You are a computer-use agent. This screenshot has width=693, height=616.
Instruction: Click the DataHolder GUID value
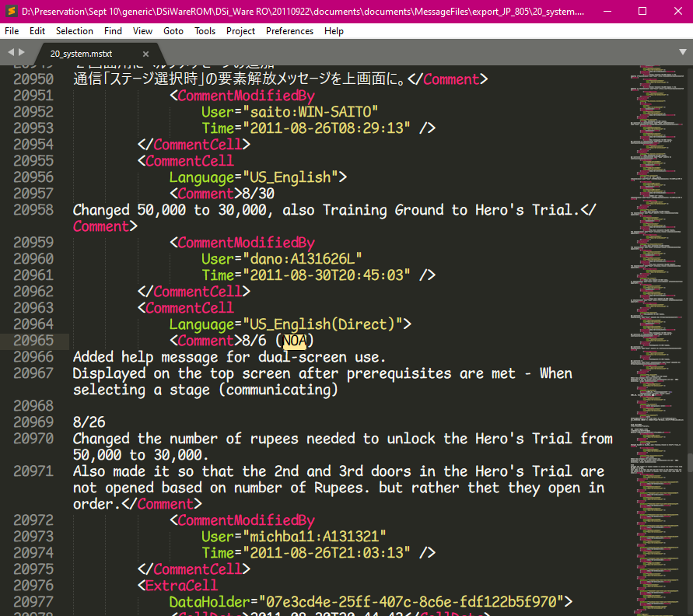pos(411,602)
